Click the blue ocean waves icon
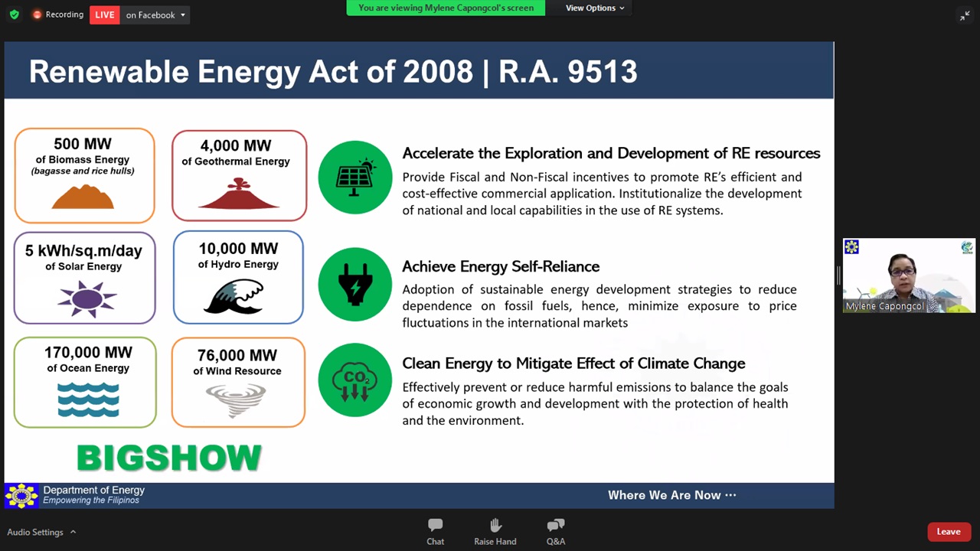Viewport: 980px width, 551px height. tap(88, 400)
